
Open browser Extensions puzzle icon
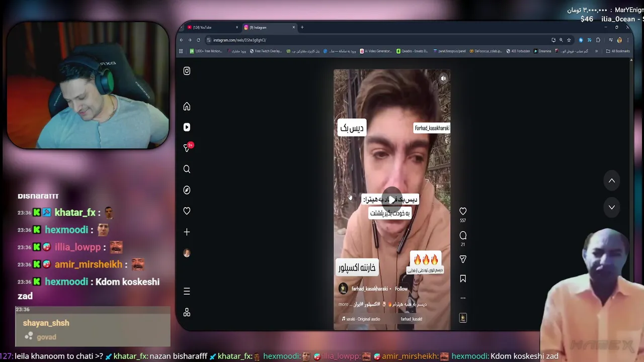598,40
